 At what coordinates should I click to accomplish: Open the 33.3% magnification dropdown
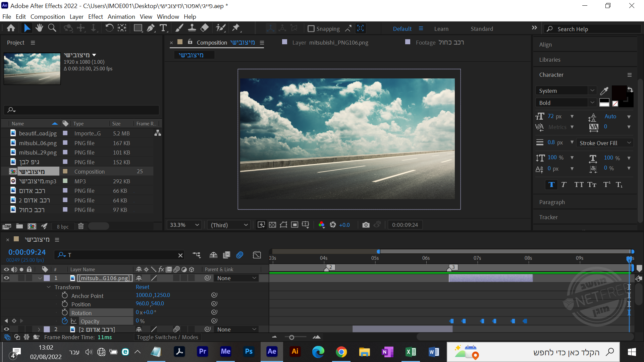pos(184,225)
